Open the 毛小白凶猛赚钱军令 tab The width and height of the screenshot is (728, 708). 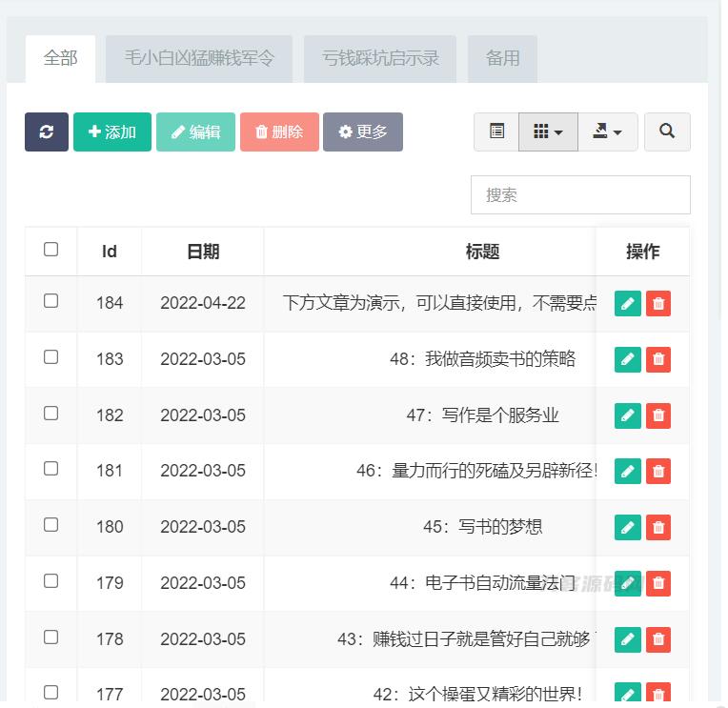click(199, 58)
